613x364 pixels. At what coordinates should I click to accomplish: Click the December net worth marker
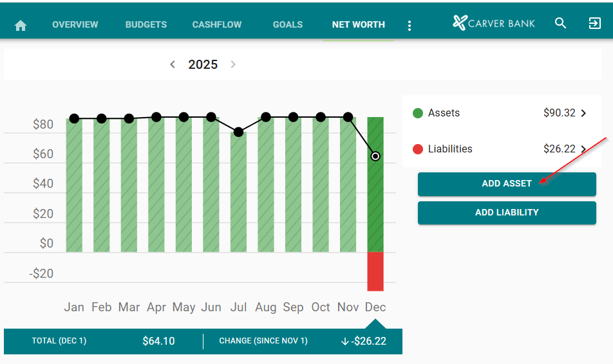click(x=375, y=156)
